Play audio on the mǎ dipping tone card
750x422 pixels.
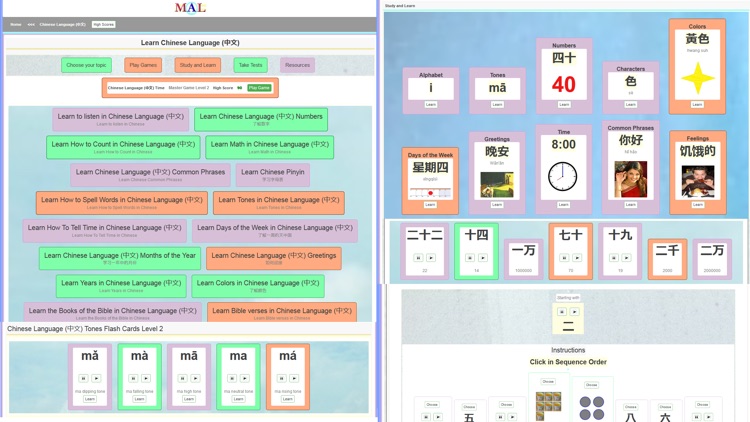click(x=96, y=378)
